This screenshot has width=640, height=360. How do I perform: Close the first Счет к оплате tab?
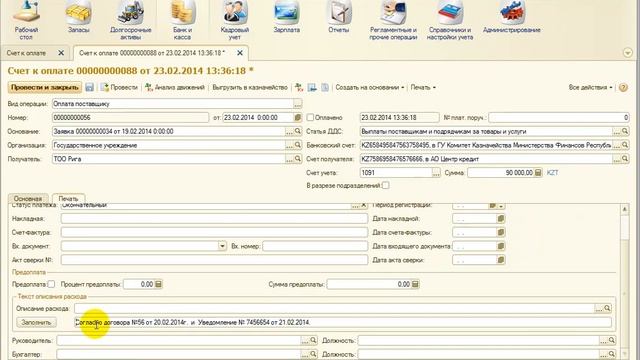(61, 53)
